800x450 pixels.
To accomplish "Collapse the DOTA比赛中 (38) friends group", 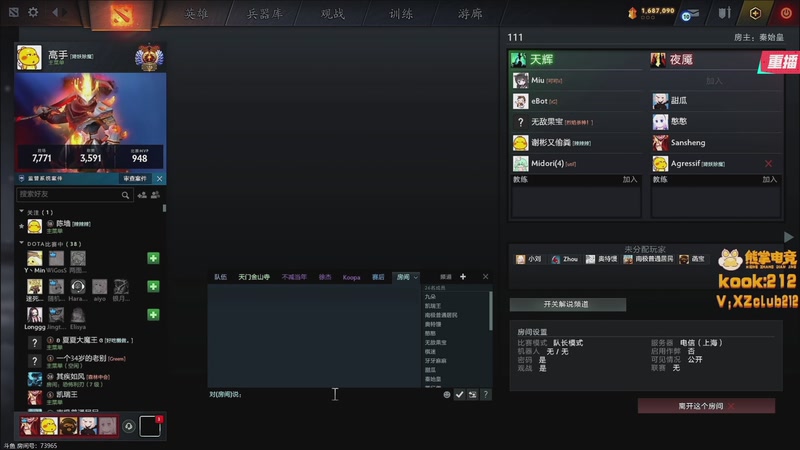I will [21, 243].
